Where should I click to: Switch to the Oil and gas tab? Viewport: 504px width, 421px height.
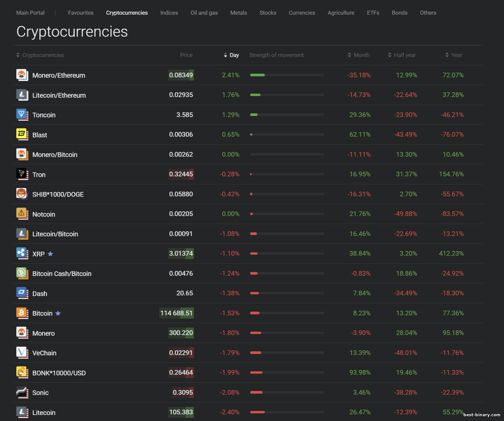pyautogui.click(x=204, y=13)
